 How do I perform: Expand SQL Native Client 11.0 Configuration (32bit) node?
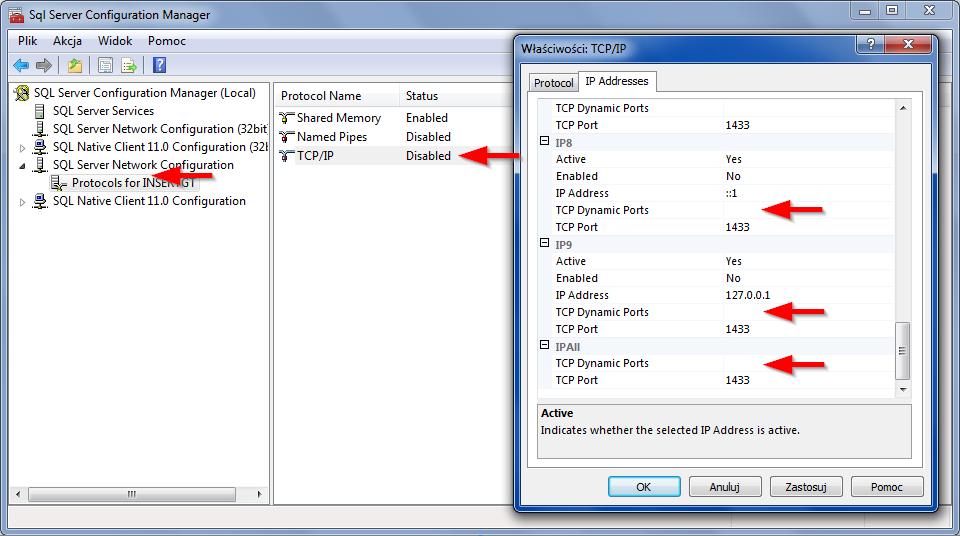point(23,148)
